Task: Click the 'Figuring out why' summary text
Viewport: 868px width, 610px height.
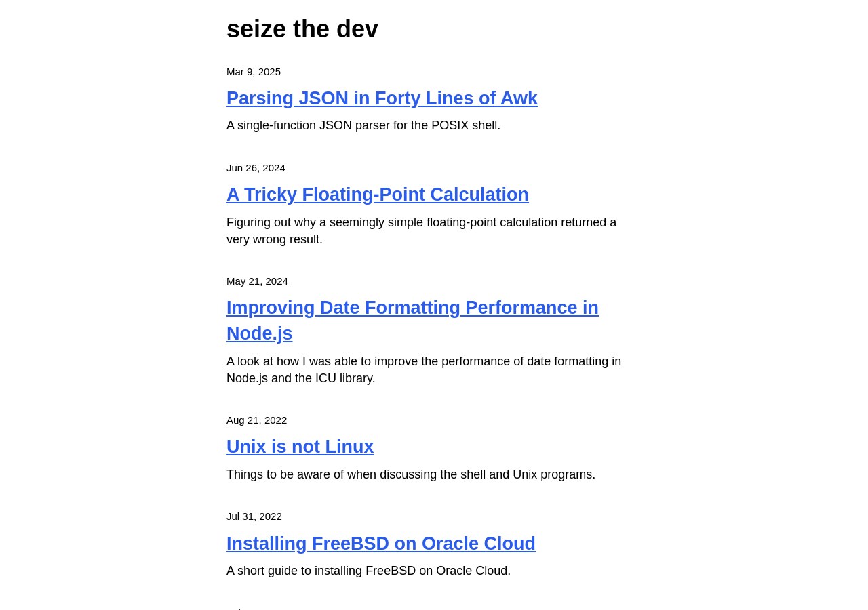Action: coord(421,222)
